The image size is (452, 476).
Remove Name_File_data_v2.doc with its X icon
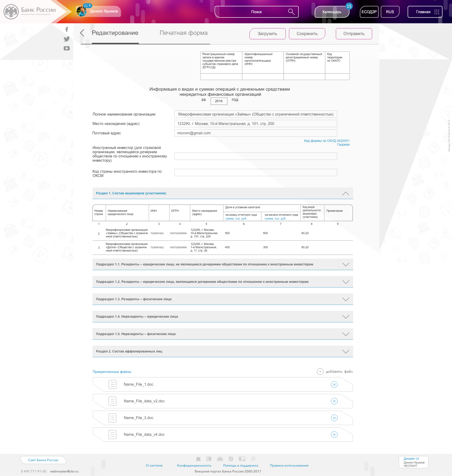tap(334, 401)
